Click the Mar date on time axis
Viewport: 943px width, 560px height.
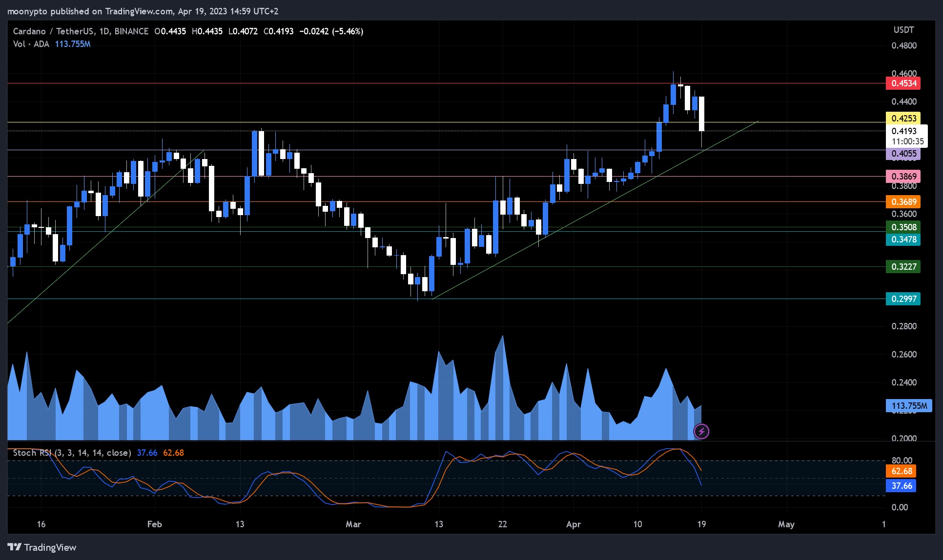353,524
